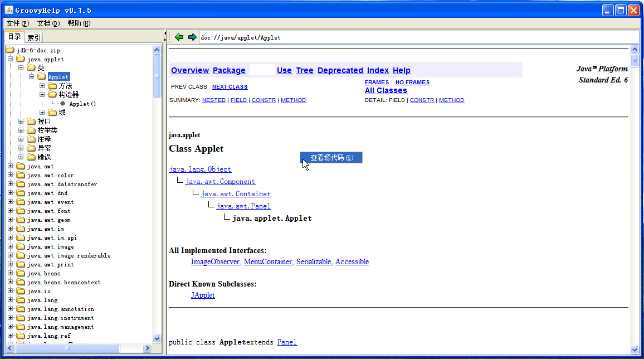The image size is (644, 359).
Task: Click the tree panel horizontal scrollbar thumb
Action: pyautogui.click(x=68, y=348)
